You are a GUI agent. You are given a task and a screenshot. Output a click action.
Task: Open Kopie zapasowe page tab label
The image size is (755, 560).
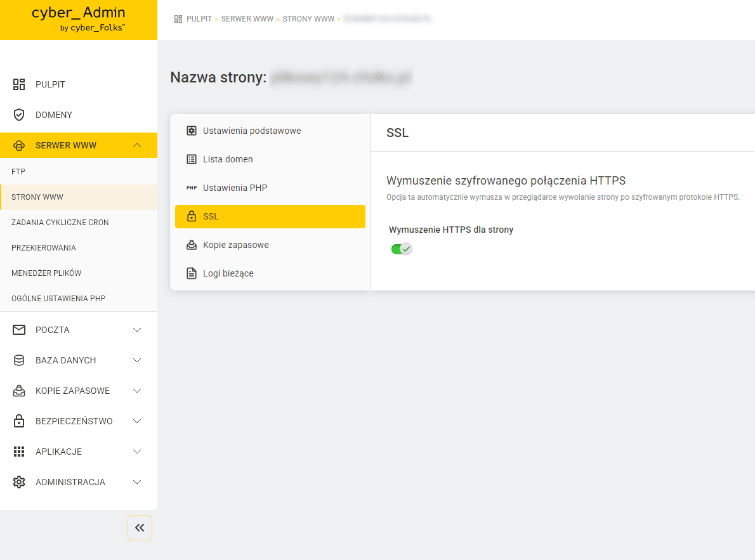[x=236, y=245]
